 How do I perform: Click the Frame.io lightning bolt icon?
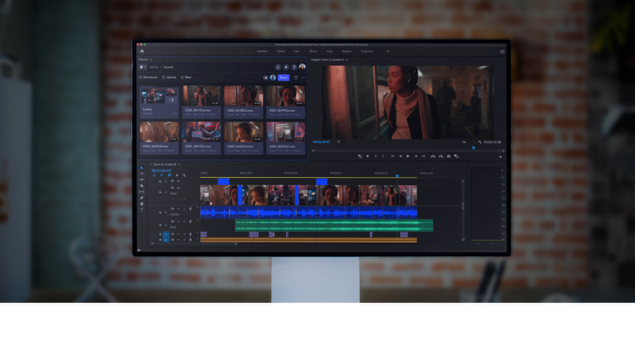(x=286, y=67)
